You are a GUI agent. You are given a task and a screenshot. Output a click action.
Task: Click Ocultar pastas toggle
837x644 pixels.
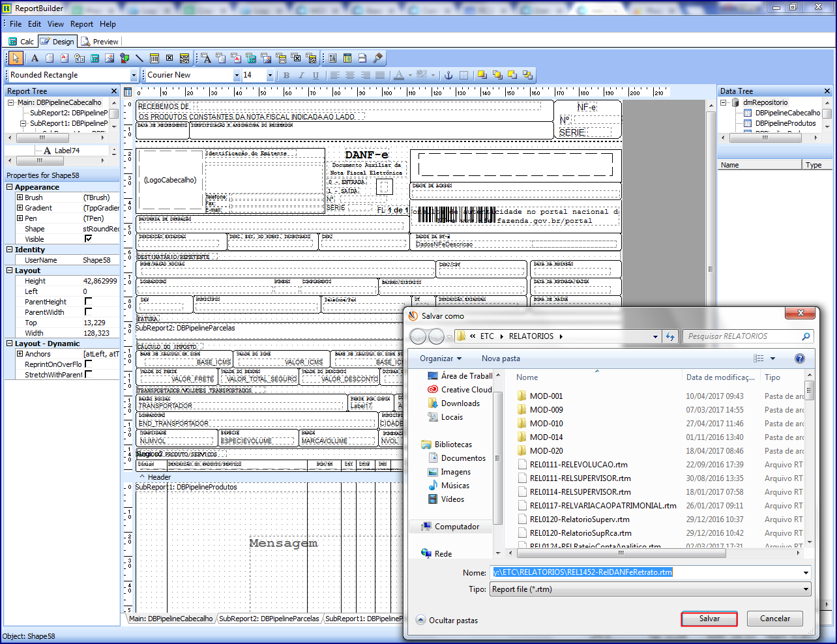447,621
